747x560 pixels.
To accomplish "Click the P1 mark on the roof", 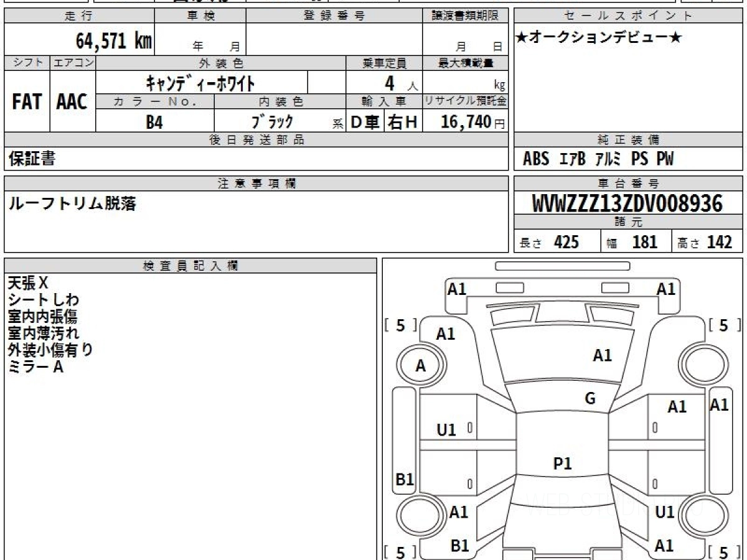I will pos(563,463).
